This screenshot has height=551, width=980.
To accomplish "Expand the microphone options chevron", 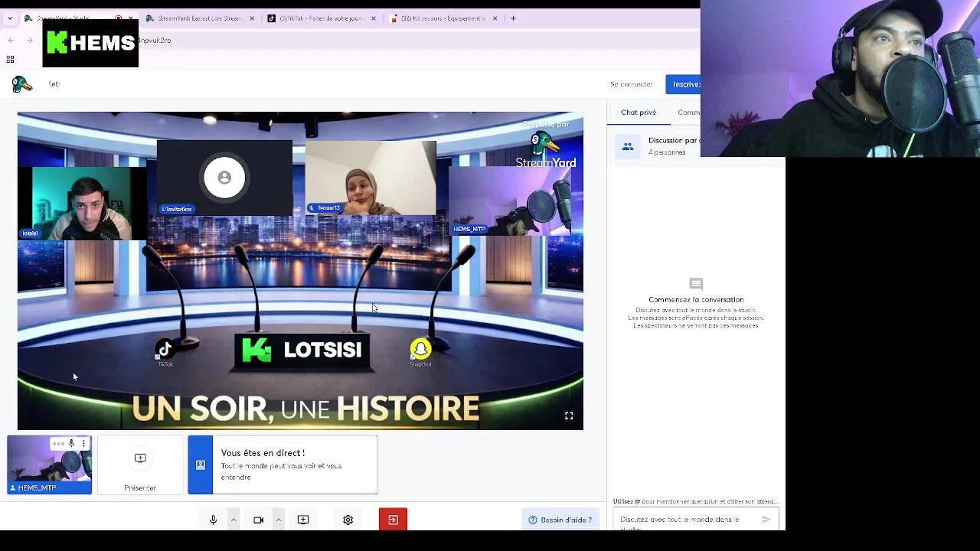I will [234, 520].
